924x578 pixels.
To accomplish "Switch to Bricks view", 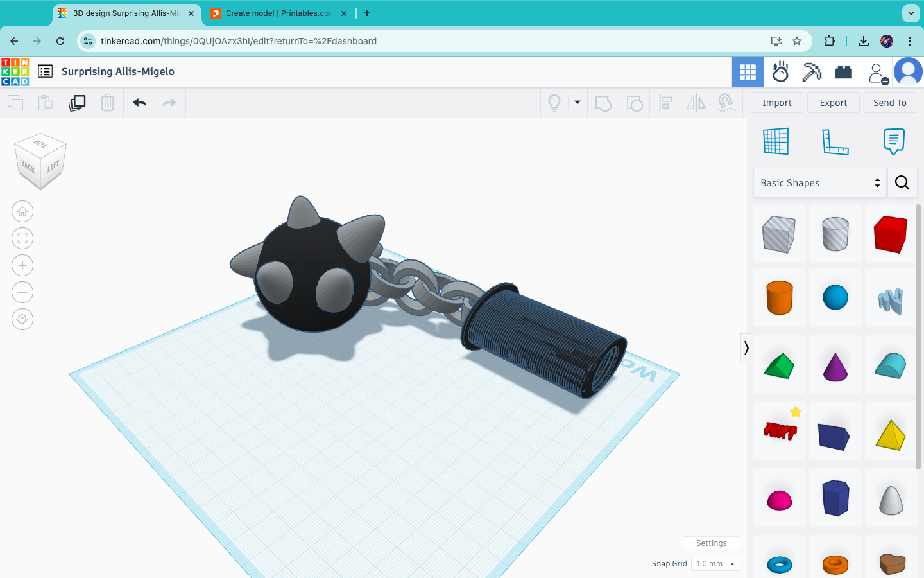I will point(844,72).
